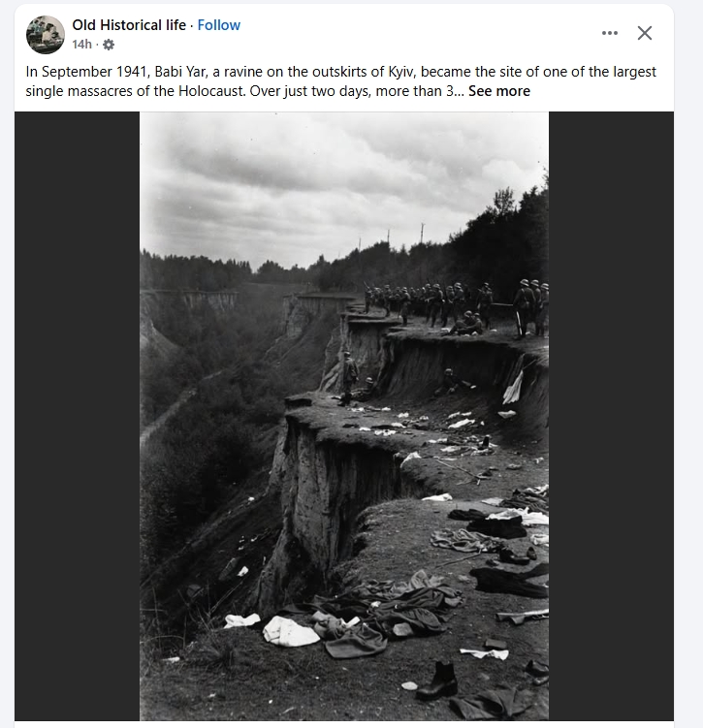Click the lone figure on the cliff ledge

point(349,377)
